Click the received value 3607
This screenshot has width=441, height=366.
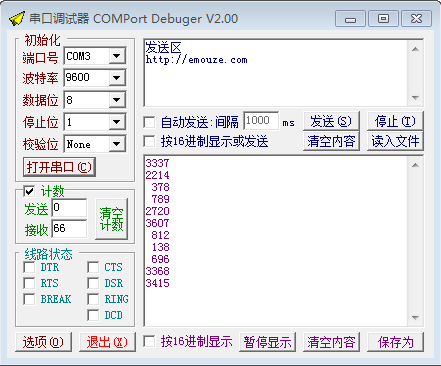pyautogui.click(x=157, y=223)
